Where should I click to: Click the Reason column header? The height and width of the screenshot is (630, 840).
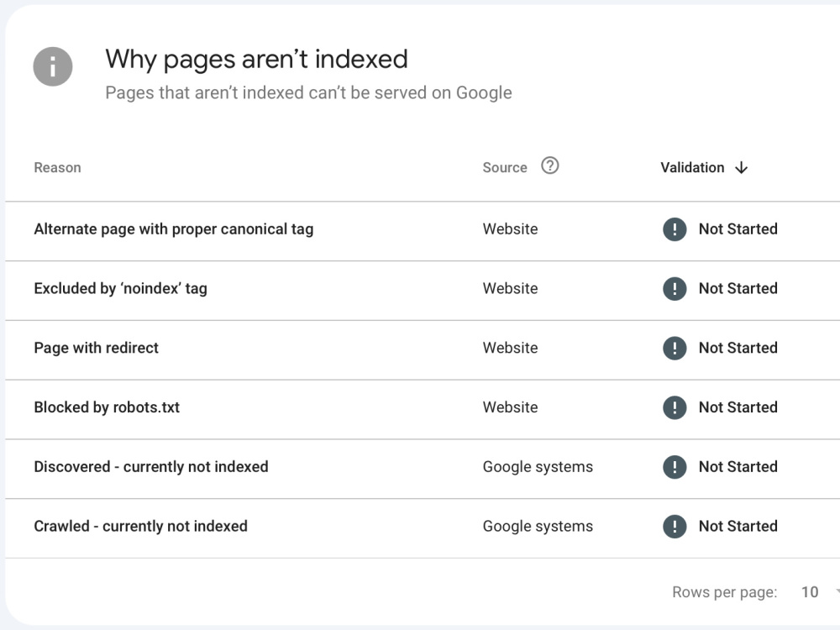tap(57, 168)
